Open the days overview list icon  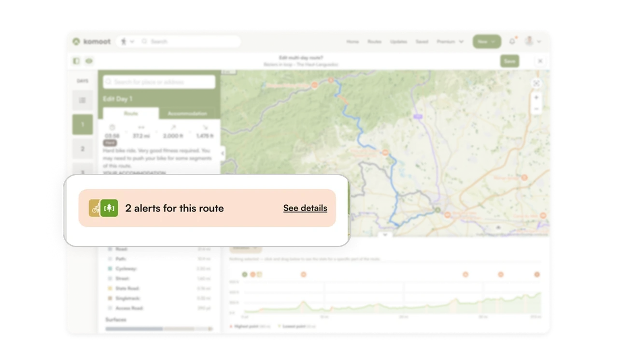point(83,100)
